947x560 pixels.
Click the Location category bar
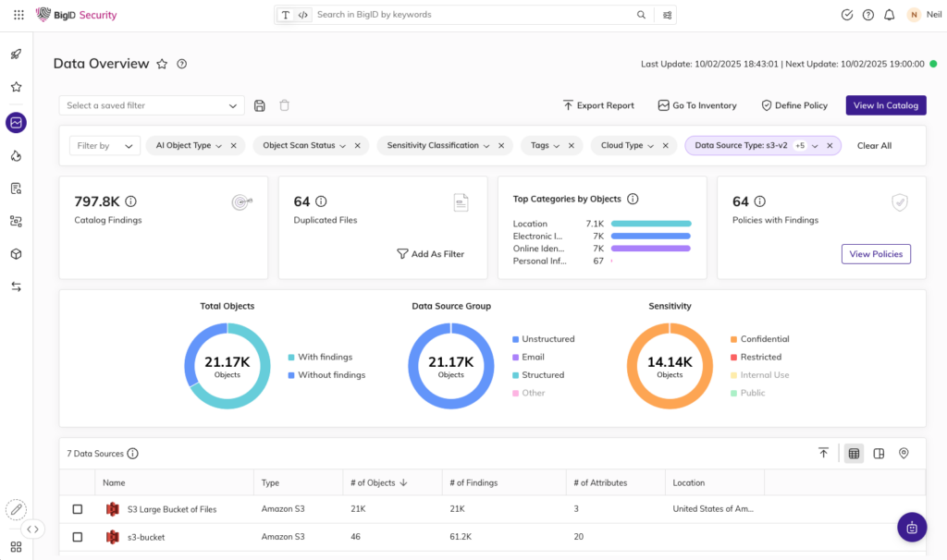[x=651, y=224]
